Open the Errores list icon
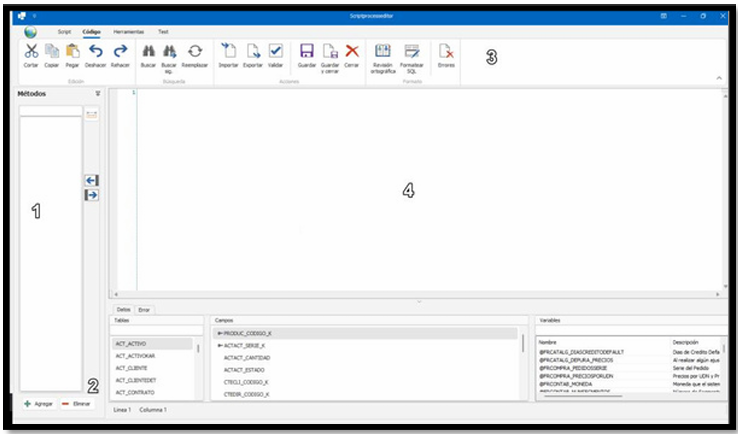The width and height of the screenshot is (738, 434). [x=446, y=51]
